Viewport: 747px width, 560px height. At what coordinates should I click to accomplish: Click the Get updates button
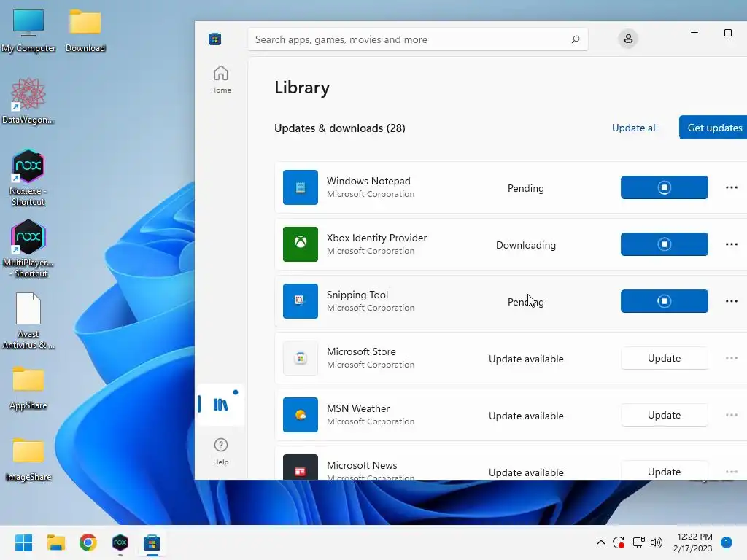[713, 128]
